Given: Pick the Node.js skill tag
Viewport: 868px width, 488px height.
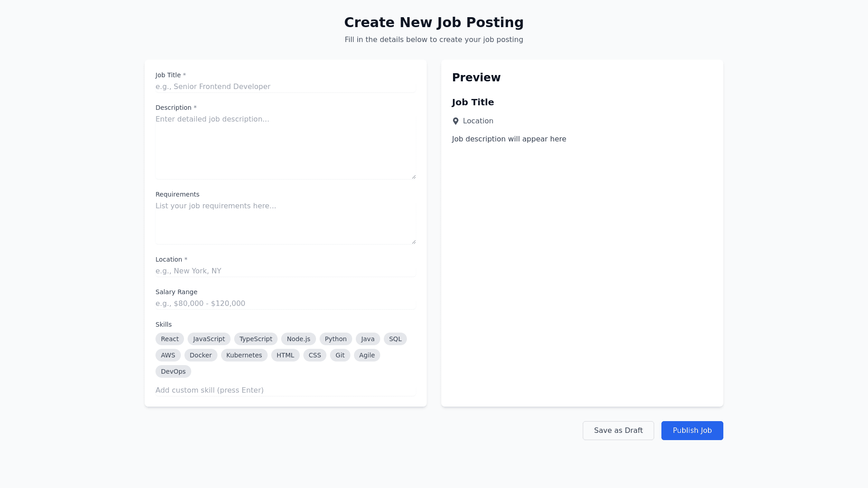Looking at the screenshot, I should [298, 339].
